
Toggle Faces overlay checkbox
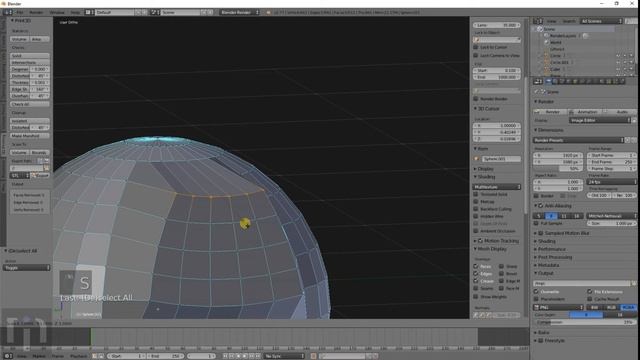tap(476, 266)
